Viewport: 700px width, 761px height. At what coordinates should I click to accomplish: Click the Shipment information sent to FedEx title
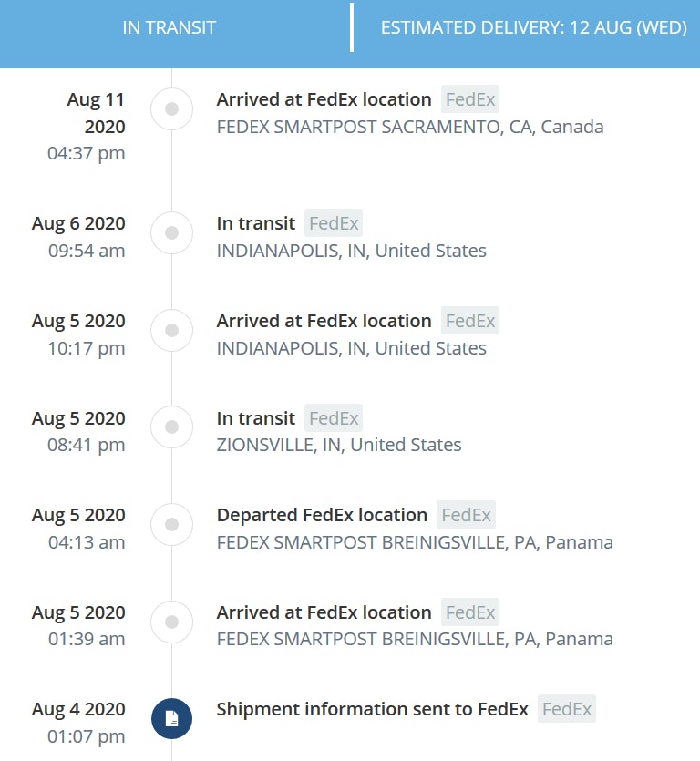coord(372,709)
